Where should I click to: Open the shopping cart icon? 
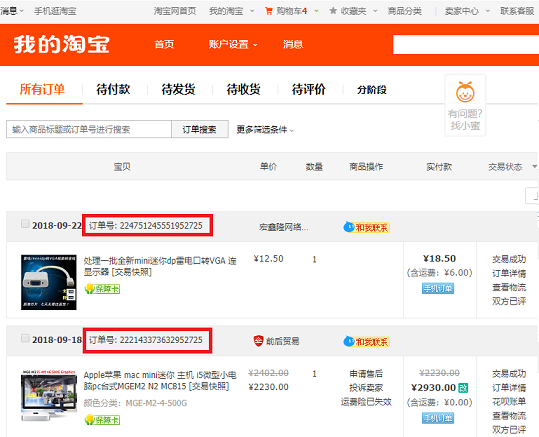[268, 11]
